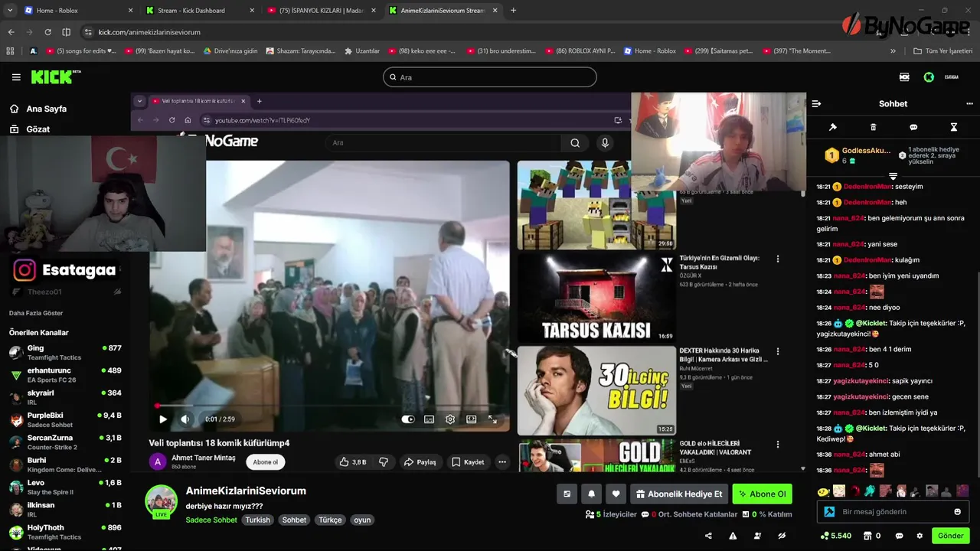The height and width of the screenshot is (551, 980).
Task: Click chat identity bubble icon beside settings
Action: click(x=900, y=536)
